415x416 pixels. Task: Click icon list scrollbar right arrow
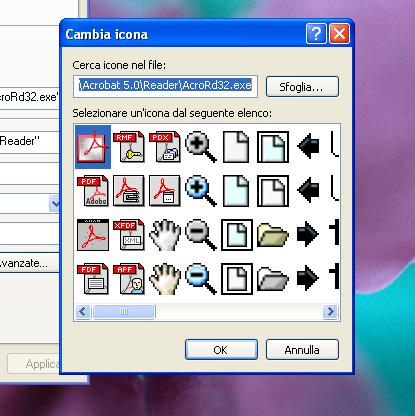click(x=330, y=312)
